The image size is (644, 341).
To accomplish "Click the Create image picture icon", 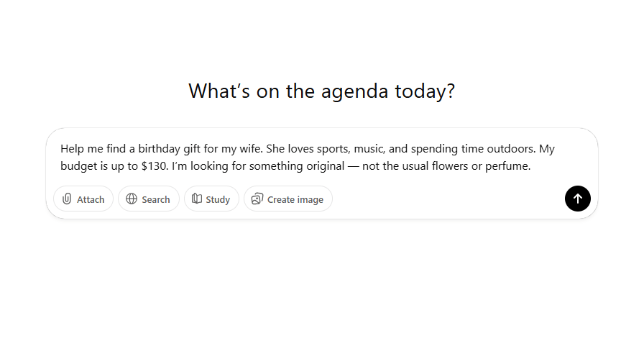I will (257, 199).
